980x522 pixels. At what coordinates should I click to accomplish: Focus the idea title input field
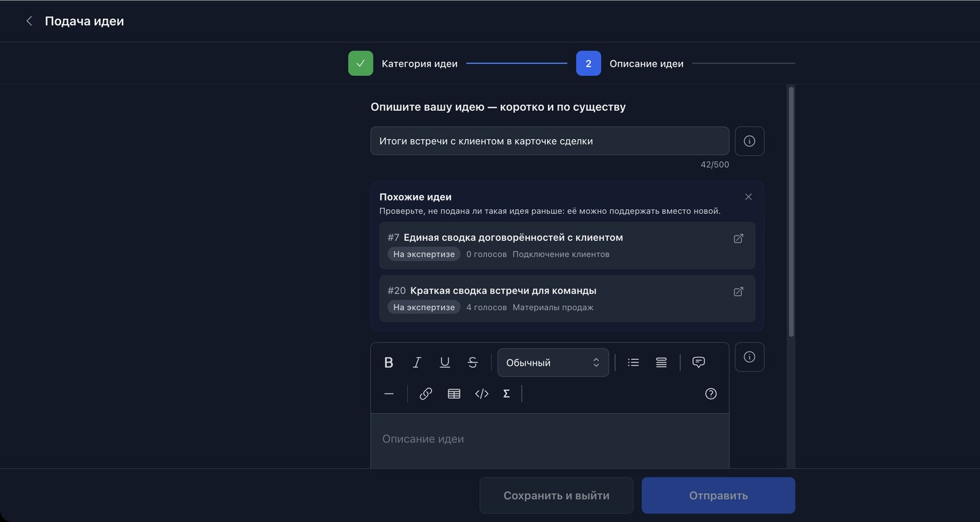point(550,141)
